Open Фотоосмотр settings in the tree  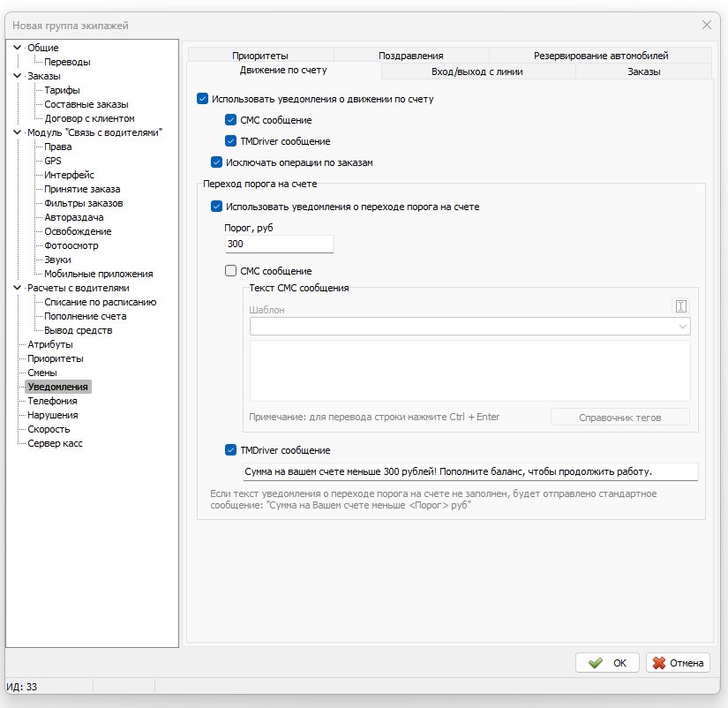tap(71, 245)
